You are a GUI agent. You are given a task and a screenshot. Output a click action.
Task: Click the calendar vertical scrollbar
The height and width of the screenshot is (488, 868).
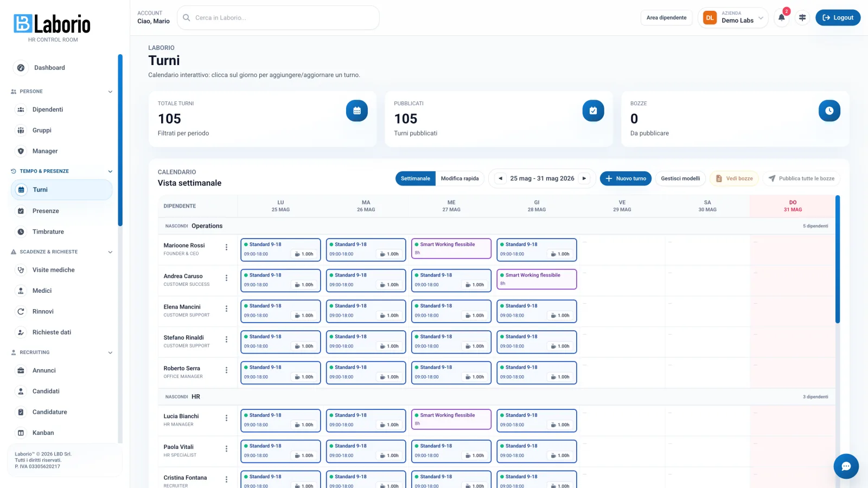(838, 259)
